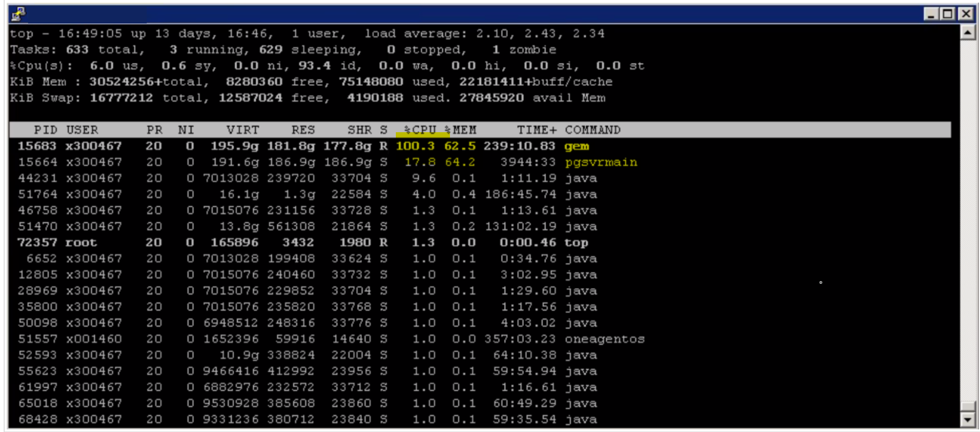Click the PID column header
Viewport: 980px width, 432px height.
[x=45, y=130]
